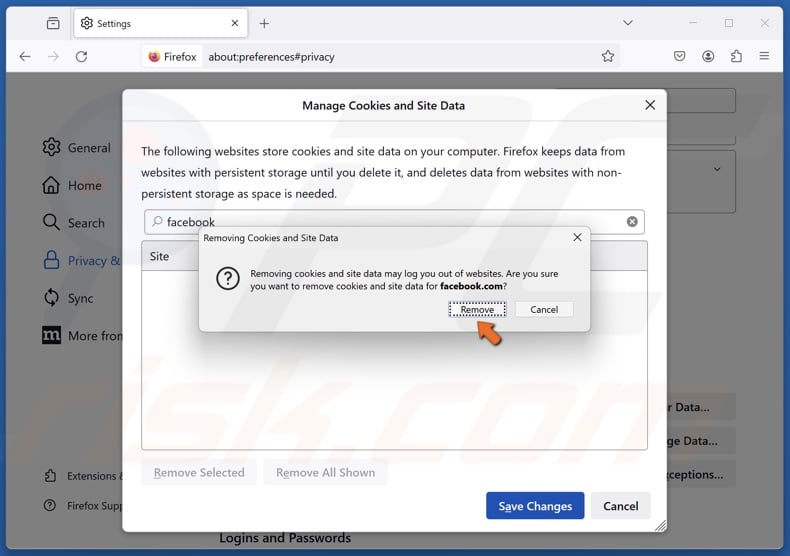Viewport: 790px width, 556px height.
Task: Click the Privacy padlock icon
Action: 51,260
